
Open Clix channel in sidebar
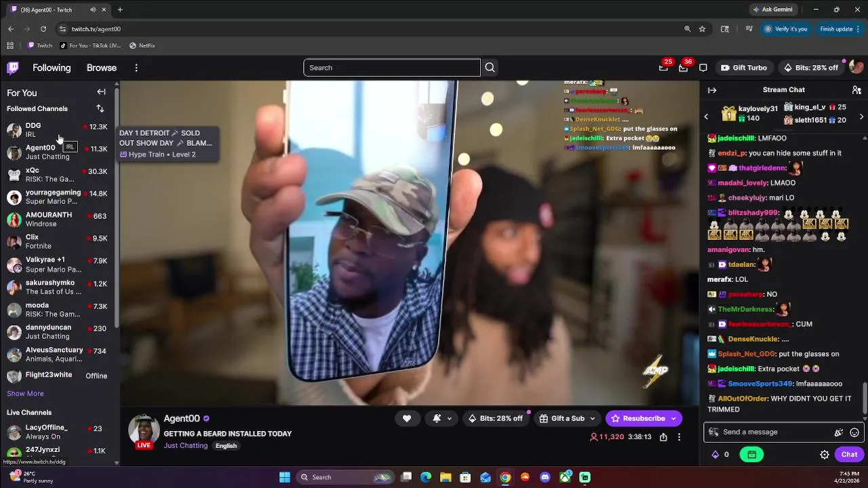pyautogui.click(x=58, y=242)
